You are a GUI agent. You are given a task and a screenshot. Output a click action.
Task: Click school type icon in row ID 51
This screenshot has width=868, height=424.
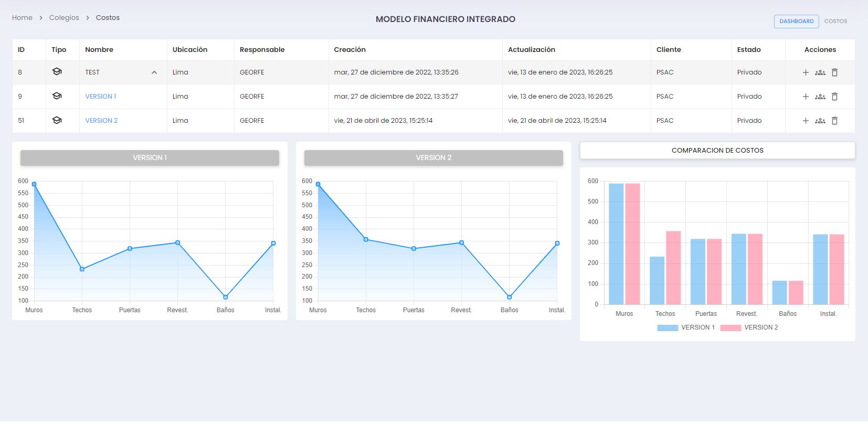(57, 120)
